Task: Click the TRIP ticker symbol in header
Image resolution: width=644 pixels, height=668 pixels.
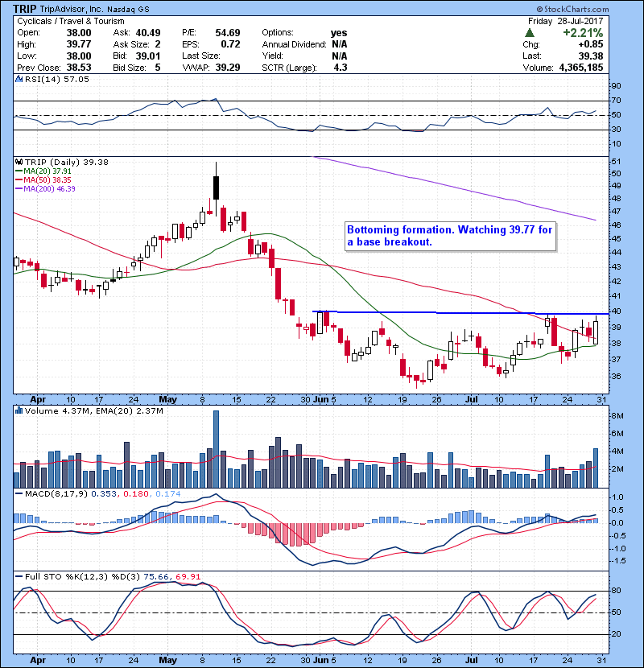Action: [x=24, y=9]
